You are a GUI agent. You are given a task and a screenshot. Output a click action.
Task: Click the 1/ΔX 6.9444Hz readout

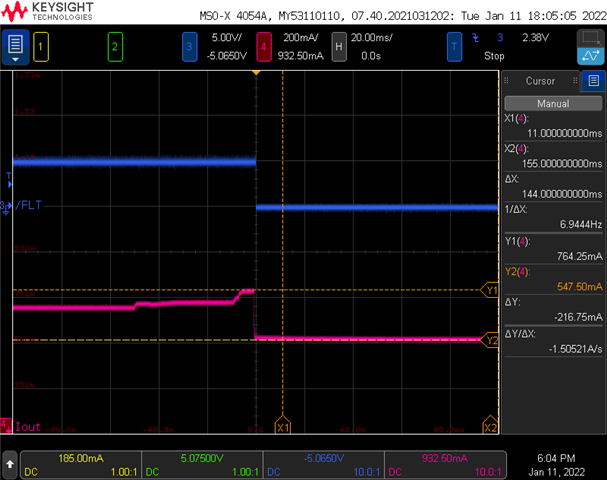coord(553,217)
